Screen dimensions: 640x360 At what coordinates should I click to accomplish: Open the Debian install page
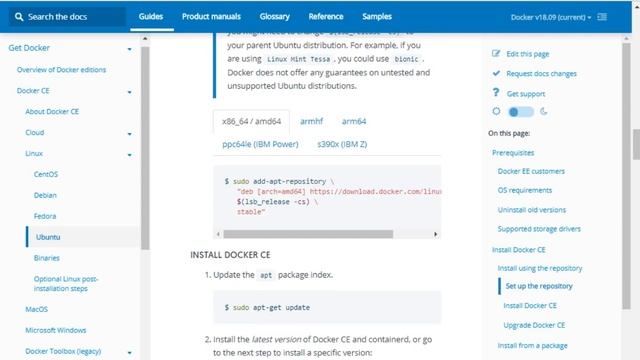tap(45, 195)
